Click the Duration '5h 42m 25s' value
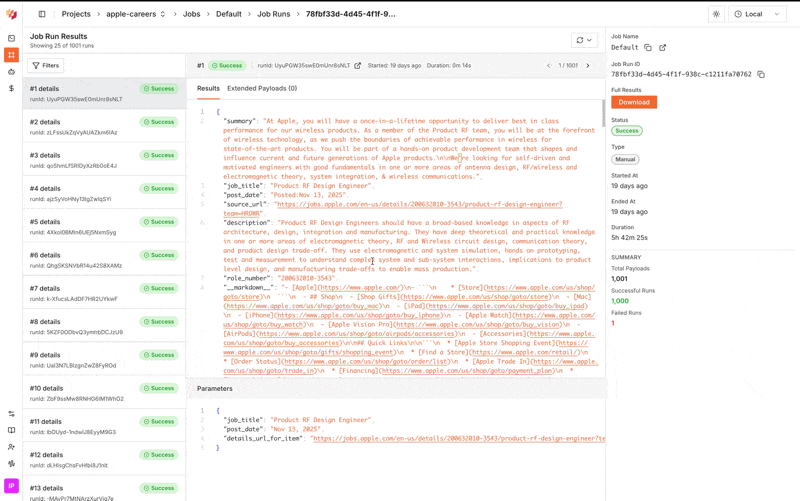 click(630, 238)
